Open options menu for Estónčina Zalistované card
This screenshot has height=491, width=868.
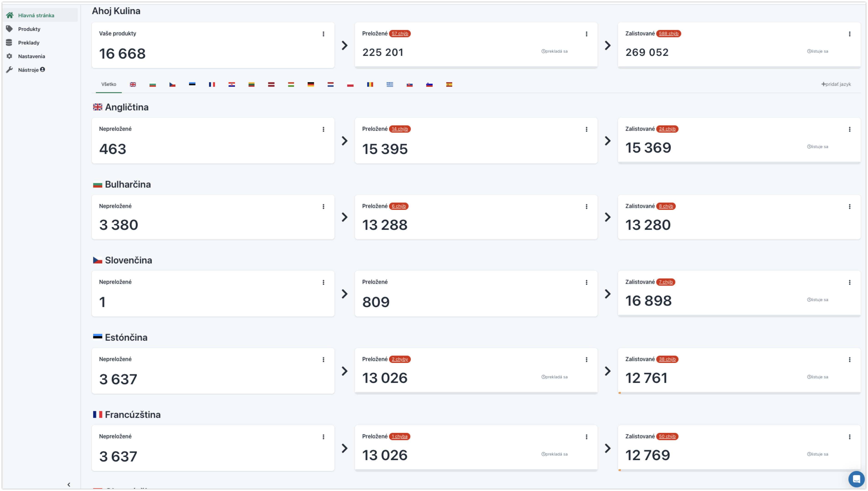tap(849, 360)
